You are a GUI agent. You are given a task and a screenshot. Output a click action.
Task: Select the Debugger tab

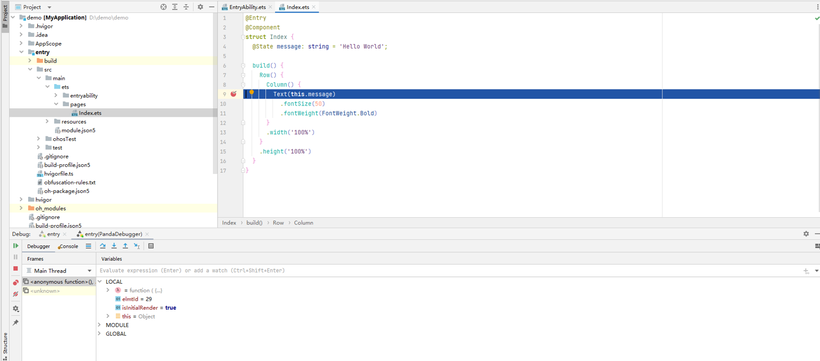coord(39,246)
